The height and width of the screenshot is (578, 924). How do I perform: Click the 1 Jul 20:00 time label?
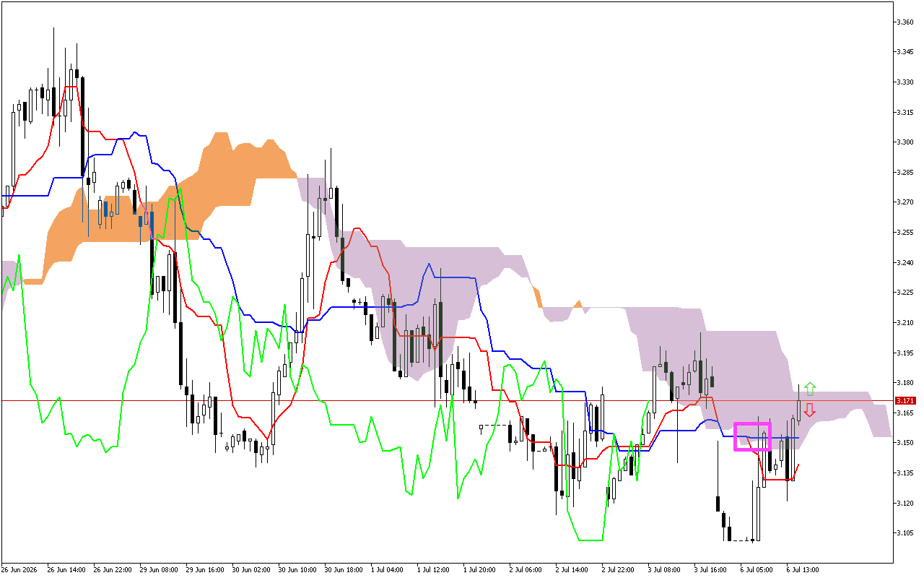(x=479, y=569)
